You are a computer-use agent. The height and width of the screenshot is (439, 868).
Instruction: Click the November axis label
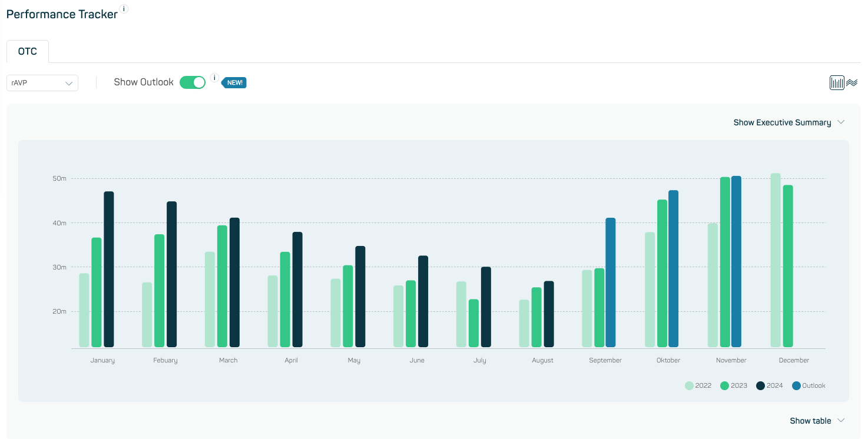click(731, 360)
